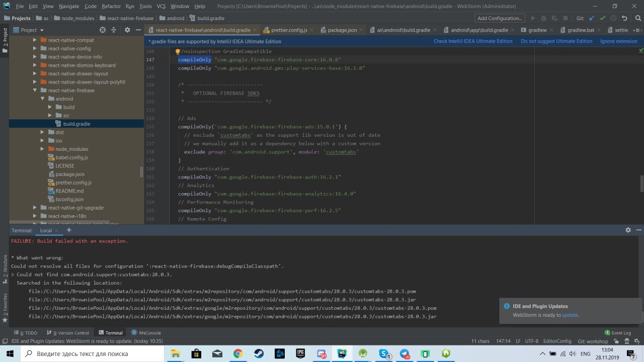This screenshot has height=362, width=644.
Task: Click the intention lightbulb icon
Action: pyautogui.click(x=178, y=51)
